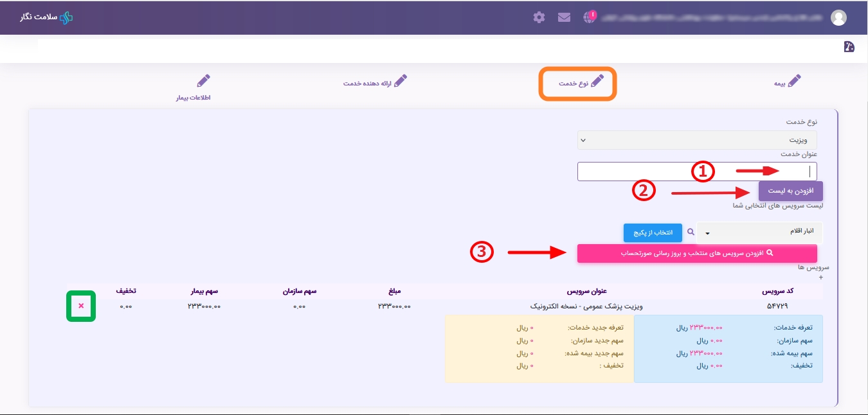Switch to the بیمه step tab
The width and height of the screenshot is (868, 415).
point(787,82)
